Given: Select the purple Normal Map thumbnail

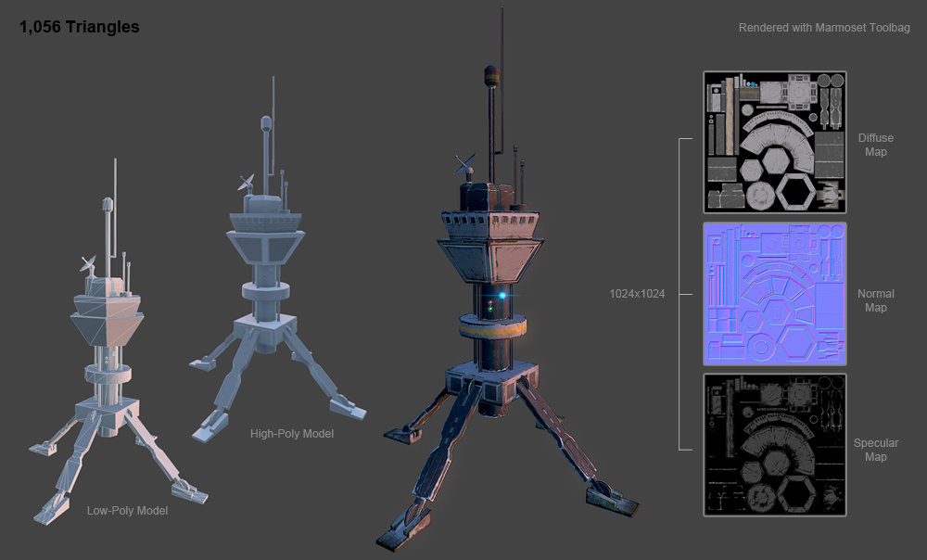Looking at the screenshot, I should pos(774,294).
